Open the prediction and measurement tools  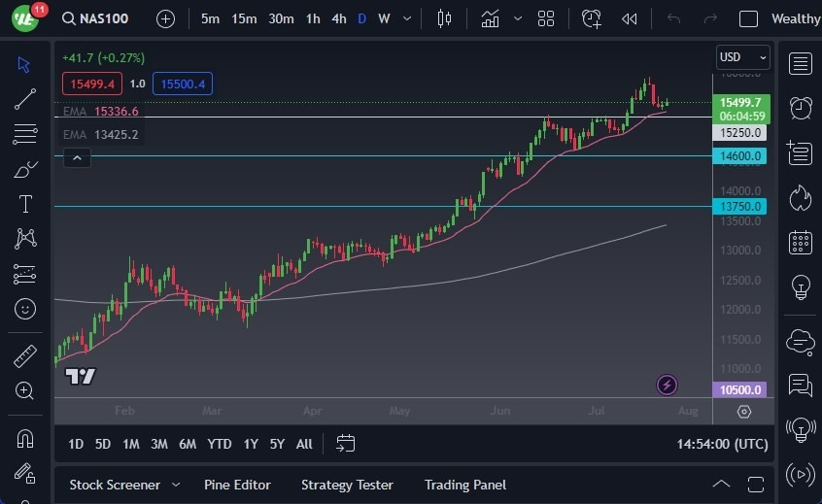[x=24, y=274]
